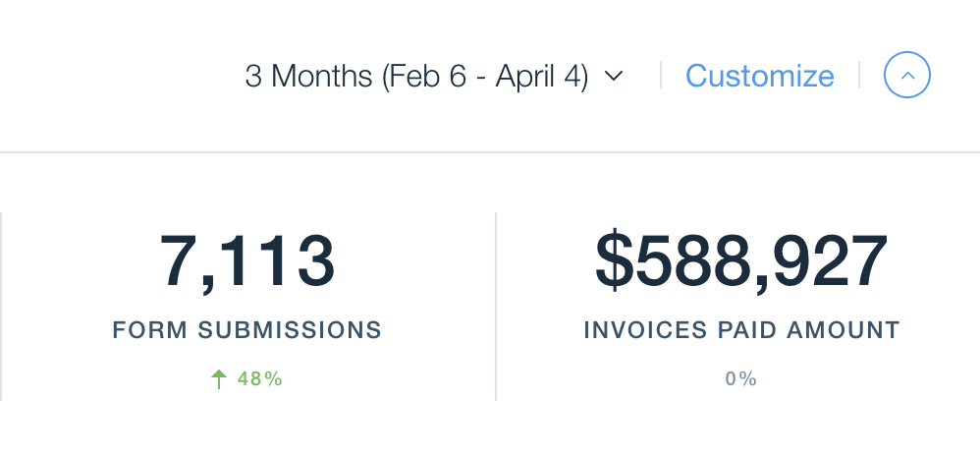980x458 pixels.
Task: Click the divider between date range and Customize
Action: click(661, 76)
